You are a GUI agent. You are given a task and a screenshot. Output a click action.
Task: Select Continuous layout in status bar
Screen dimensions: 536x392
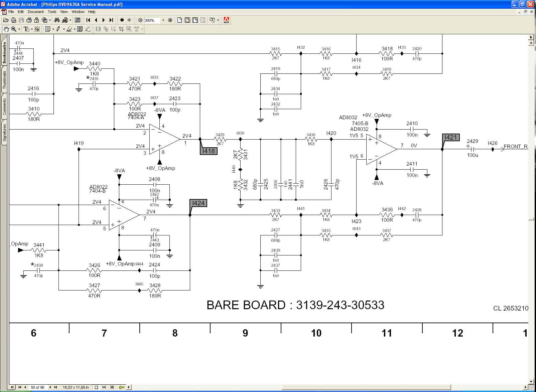point(104,387)
